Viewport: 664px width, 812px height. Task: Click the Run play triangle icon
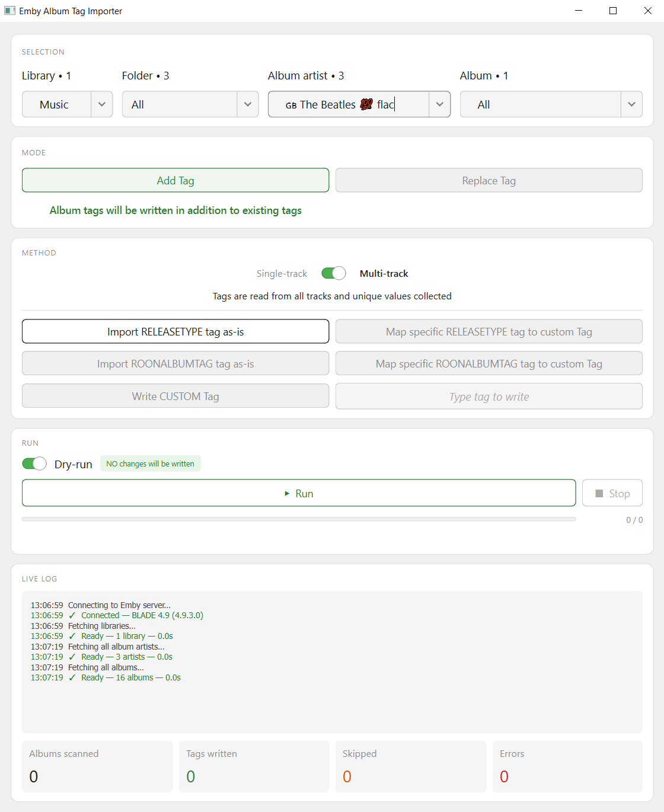[x=288, y=493]
